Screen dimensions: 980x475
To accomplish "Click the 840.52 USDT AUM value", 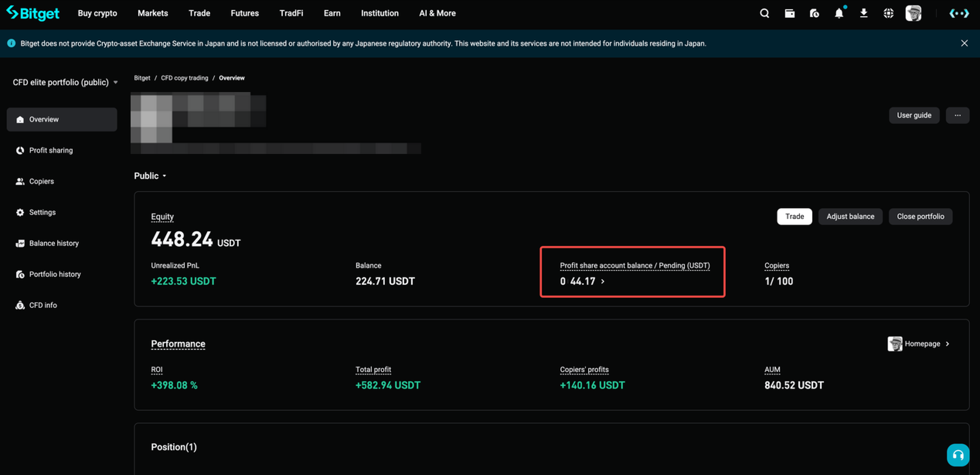I will 794,385.
